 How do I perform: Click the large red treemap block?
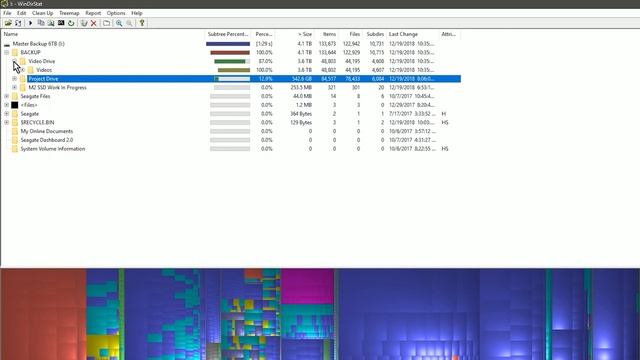point(43,314)
